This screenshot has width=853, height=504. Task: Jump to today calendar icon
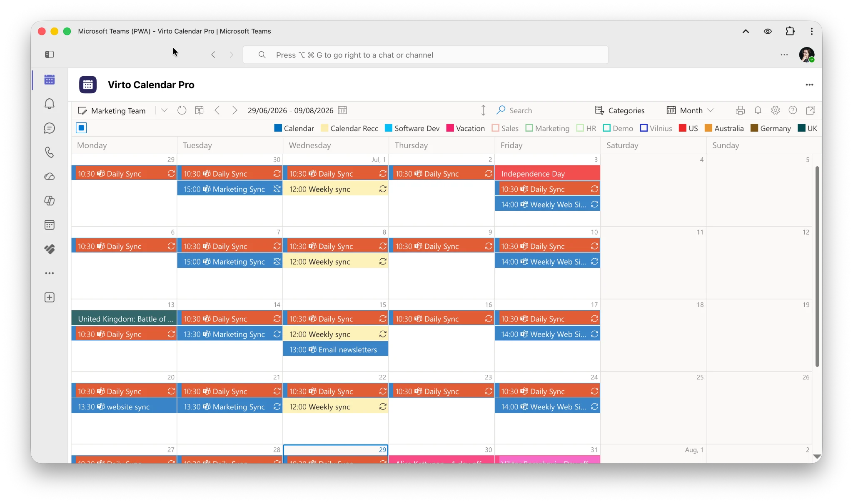coord(199,110)
